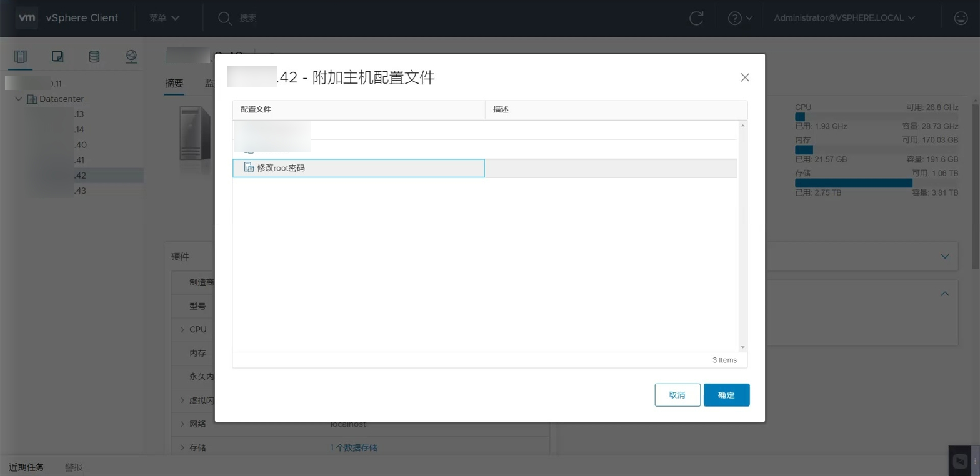Expand the Administrator@VSPHERE.LOCAL user menu
Image resolution: width=980 pixels, height=476 pixels.
pos(844,18)
